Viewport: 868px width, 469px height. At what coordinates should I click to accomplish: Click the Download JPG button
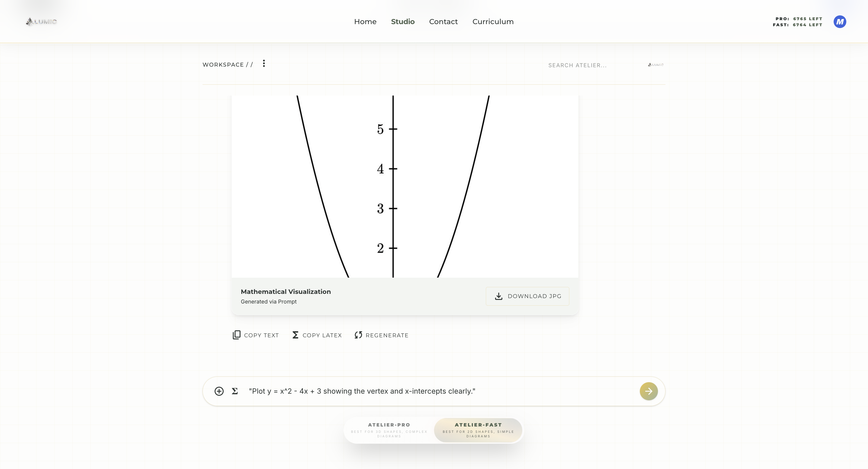pos(527,296)
